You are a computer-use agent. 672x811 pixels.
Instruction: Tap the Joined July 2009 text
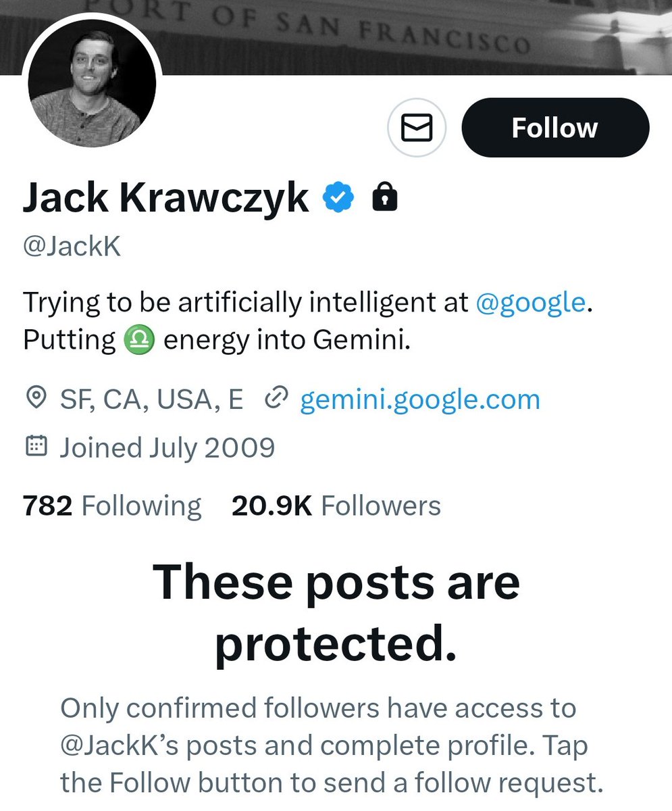coord(167,447)
